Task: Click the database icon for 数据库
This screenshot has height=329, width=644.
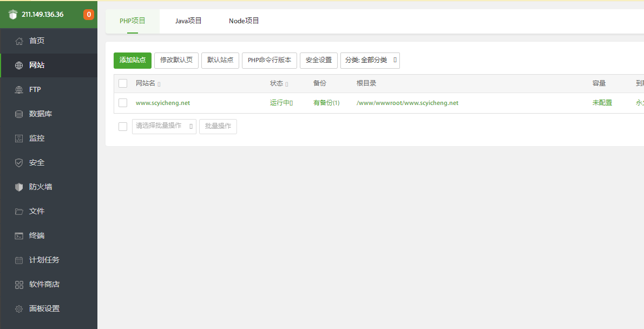Action: click(x=19, y=114)
